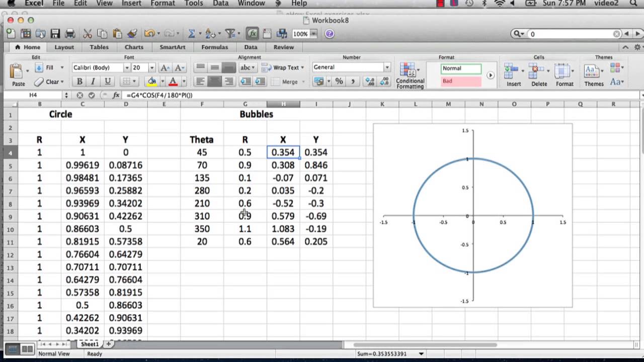Click the Align Text Right icon
Image resolution: width=644 pixels, height=362 pixels.
tap(229, 81)
